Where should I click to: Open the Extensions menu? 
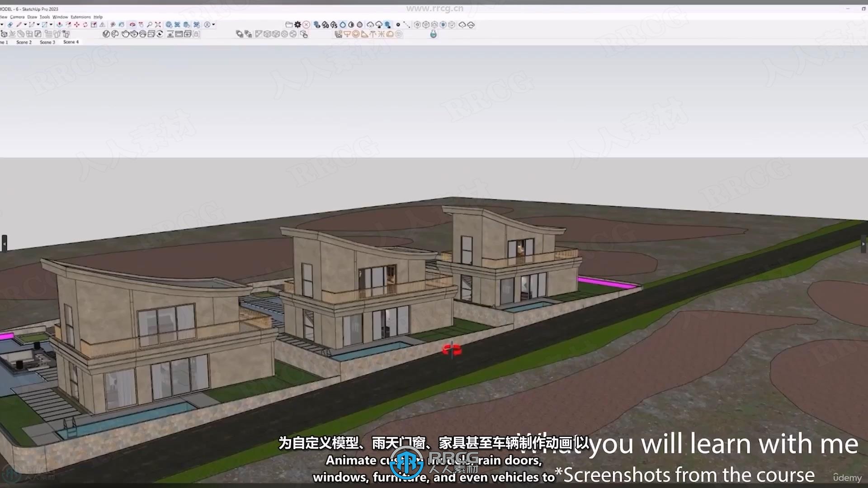tap(80, 17)
